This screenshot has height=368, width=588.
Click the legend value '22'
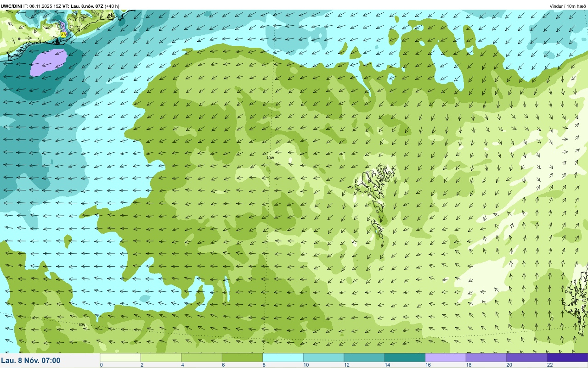coord(550,365)
